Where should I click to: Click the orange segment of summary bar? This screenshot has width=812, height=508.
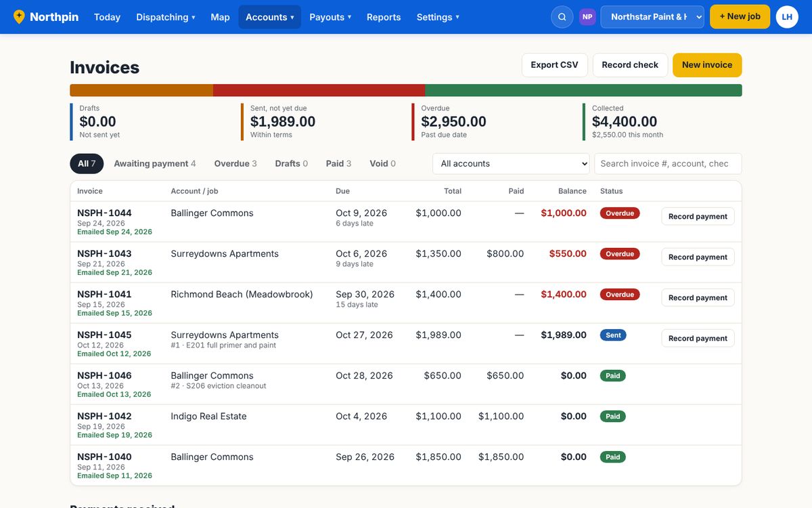tap(141, 90)
